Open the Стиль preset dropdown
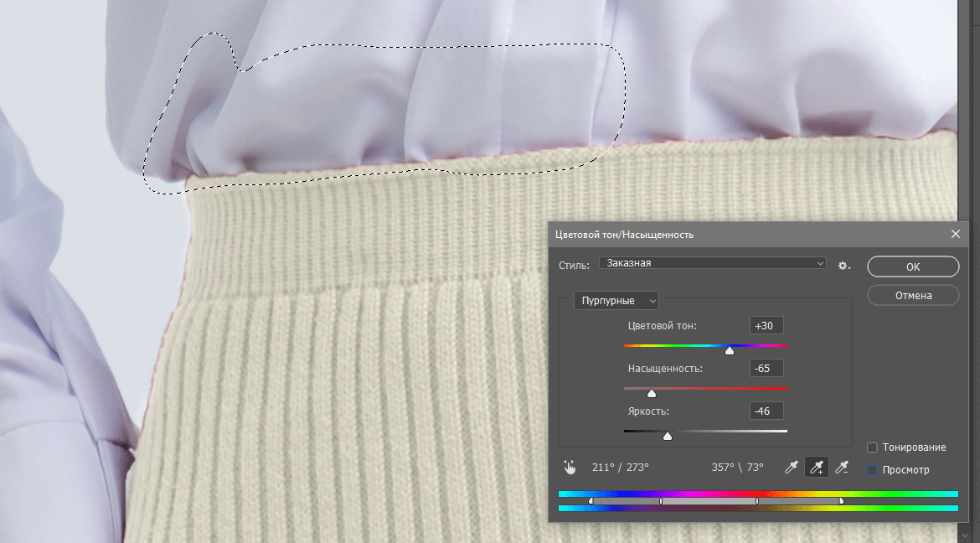The image size is (980, 543). click(x=713, y=263)
